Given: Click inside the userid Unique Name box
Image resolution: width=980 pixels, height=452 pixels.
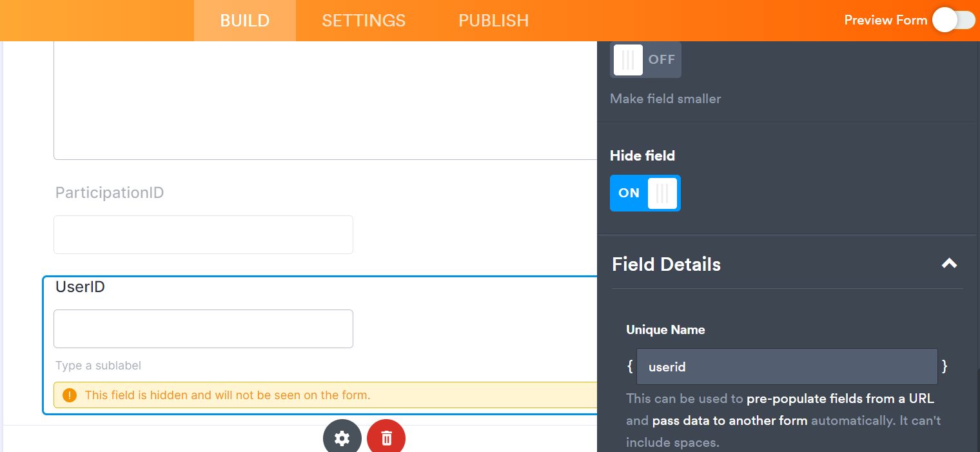Looking at the screenshot, I should (x=787, y=366).
